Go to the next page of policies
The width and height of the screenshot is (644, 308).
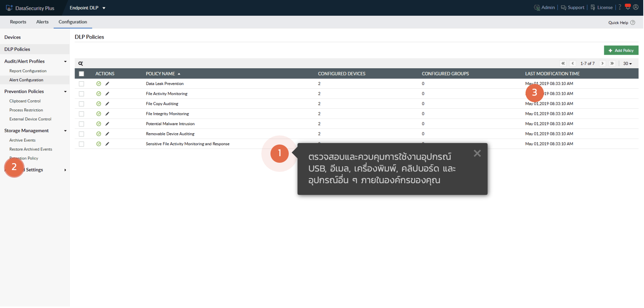603,63
